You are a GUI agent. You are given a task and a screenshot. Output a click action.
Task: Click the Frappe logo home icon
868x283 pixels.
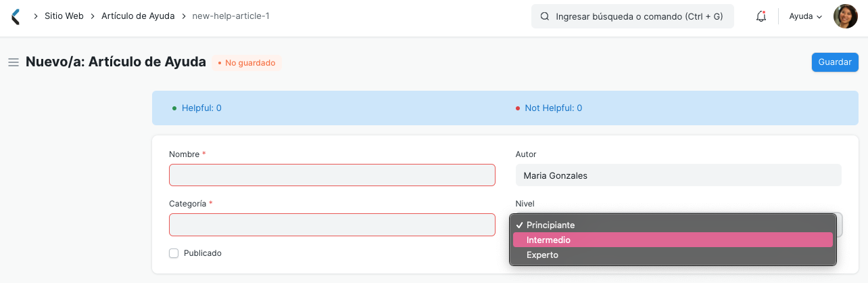pyautogui.click(x=16, y=16)
